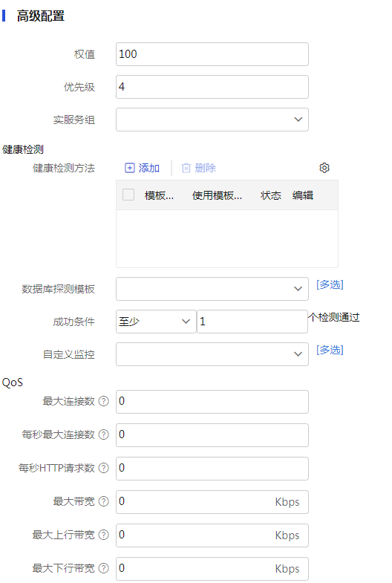Click 多选 link beside 数据库探测模板
This screenshot has width=392, height=583.
click(330, 284)
